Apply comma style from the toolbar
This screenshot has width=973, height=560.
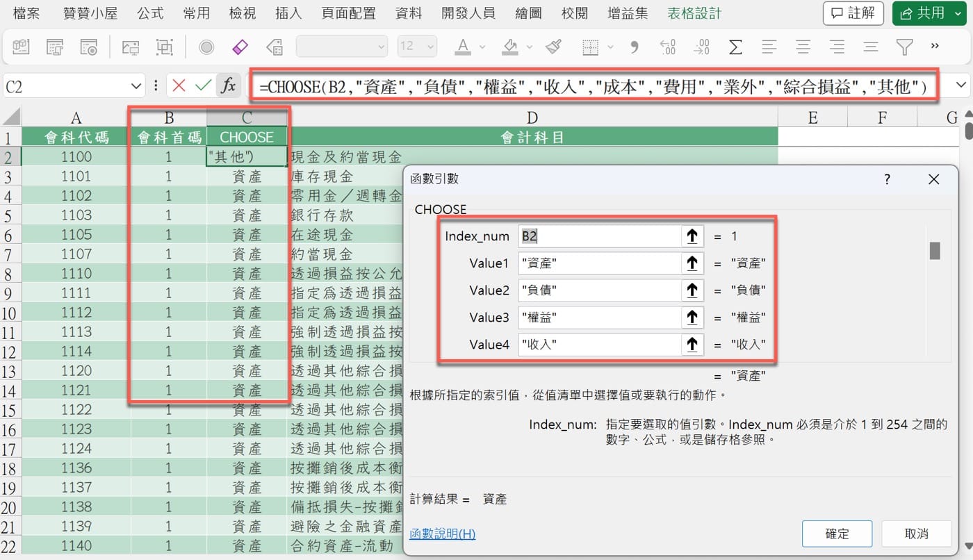[634, 47]
